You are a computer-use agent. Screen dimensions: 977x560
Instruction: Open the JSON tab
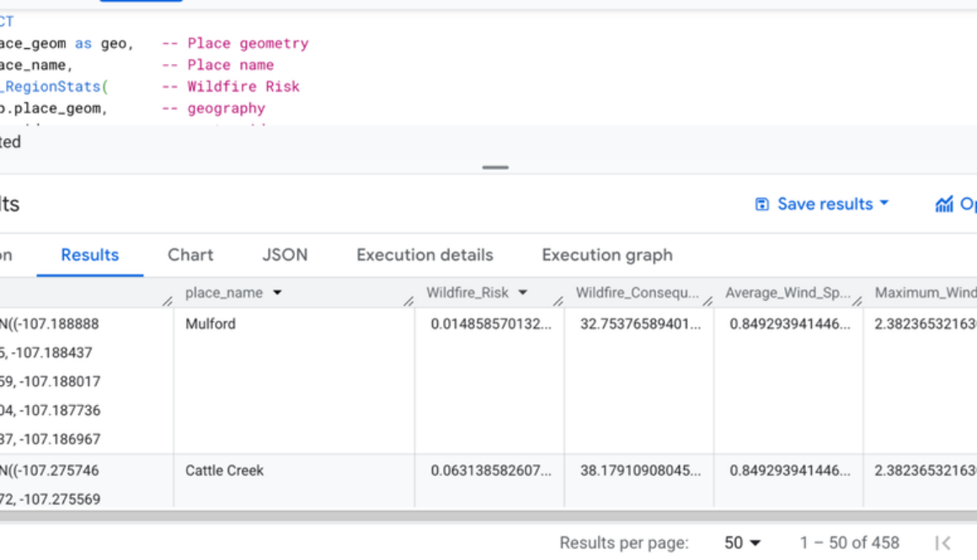tap(286, 255)
